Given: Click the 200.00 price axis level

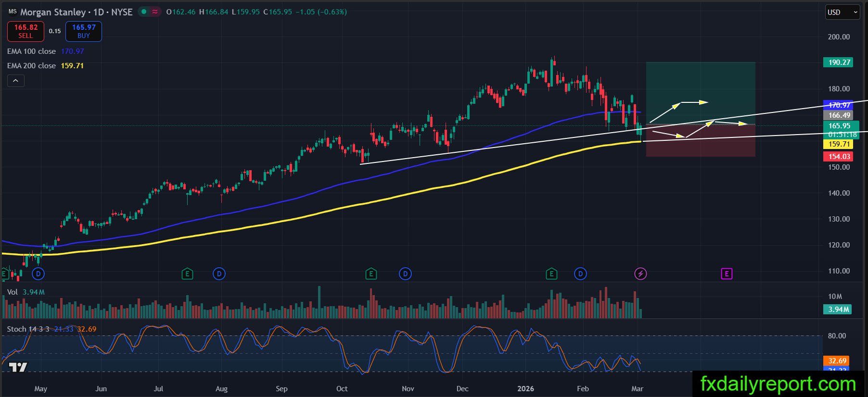Looking at the screenshot, I should click(839, 37).
